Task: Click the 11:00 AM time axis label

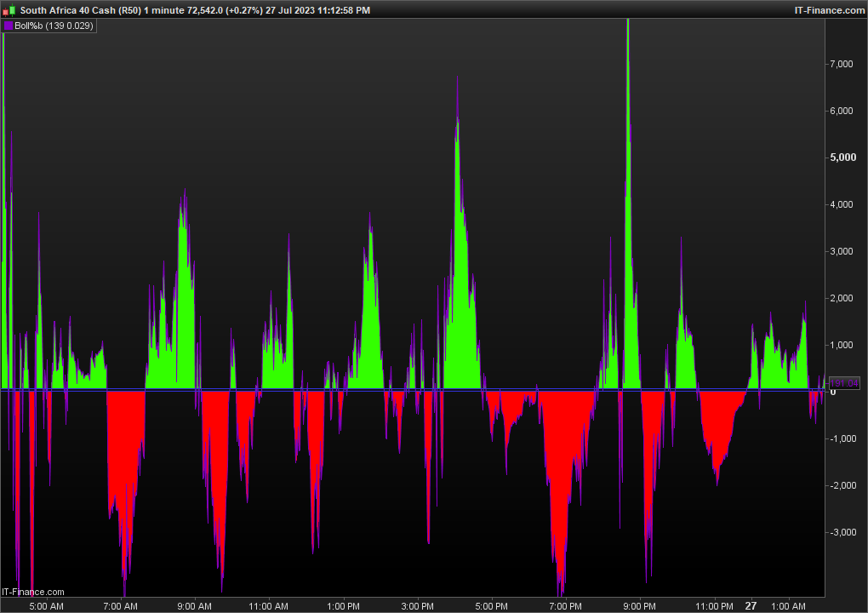Action: 268,606
